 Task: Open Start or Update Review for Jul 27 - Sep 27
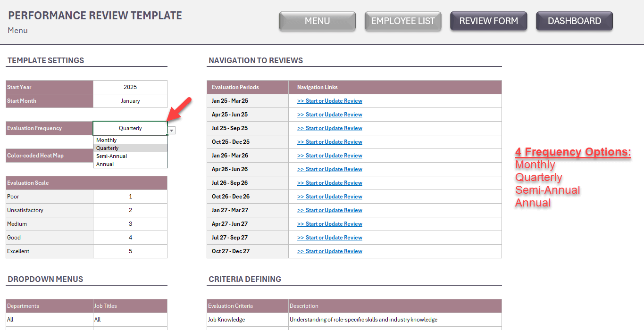point(330,238)
